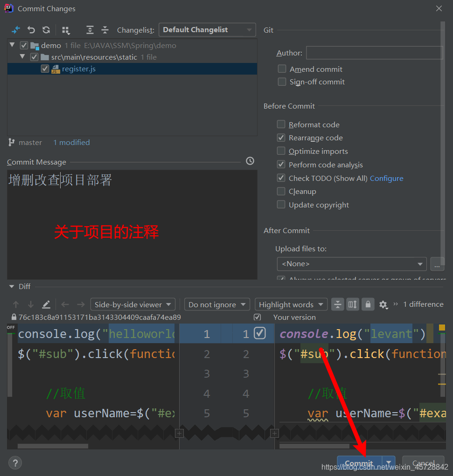Show more diff toolbar actions chevron
This screenshot has height=476, width=453.
(396, 304)
